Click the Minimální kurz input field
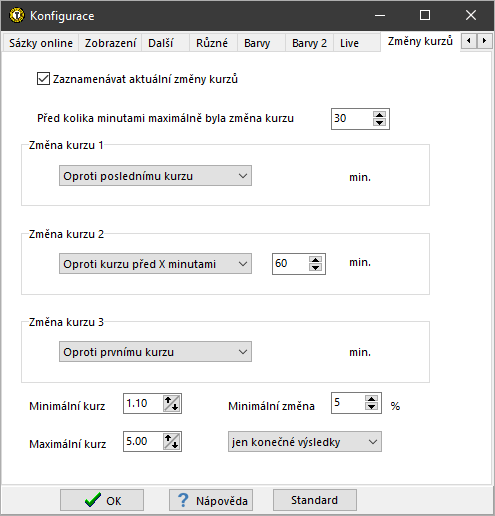 pos(143,403)
